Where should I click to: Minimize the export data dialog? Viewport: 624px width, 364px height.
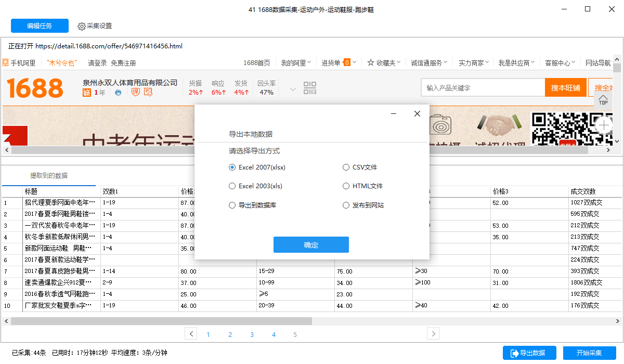click(x=394, y=114)
